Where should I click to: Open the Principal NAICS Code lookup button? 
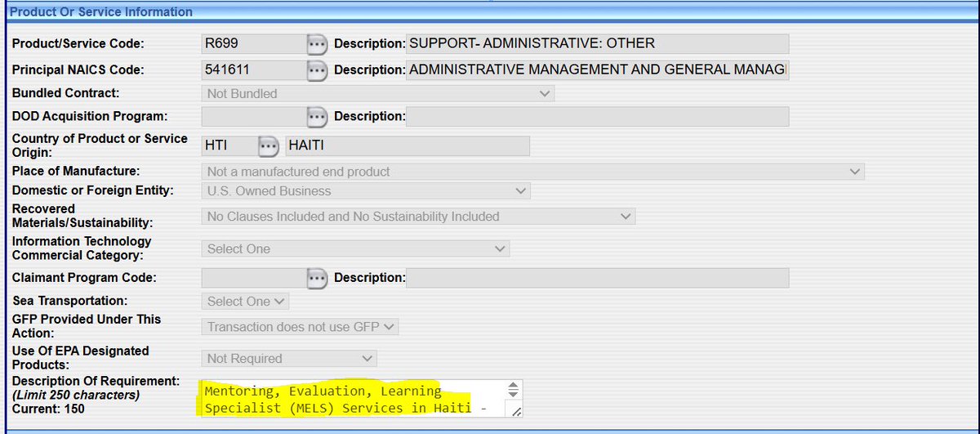(x=317, y=71)
